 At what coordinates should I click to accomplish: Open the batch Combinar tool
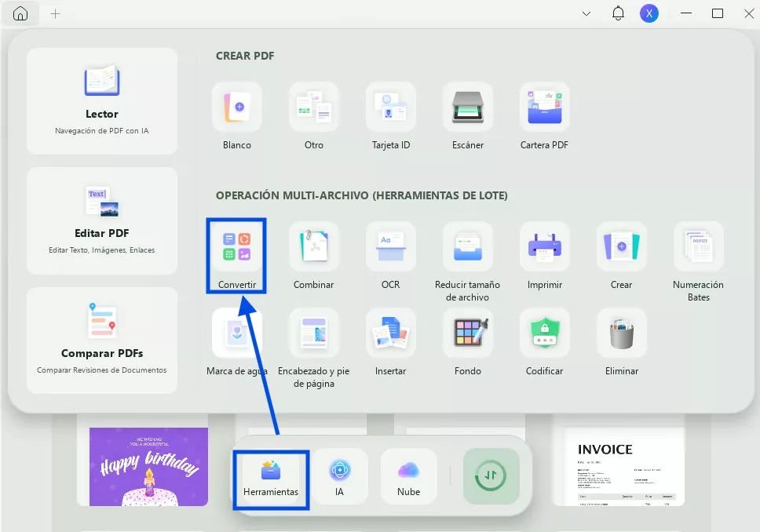pos(313,256)
